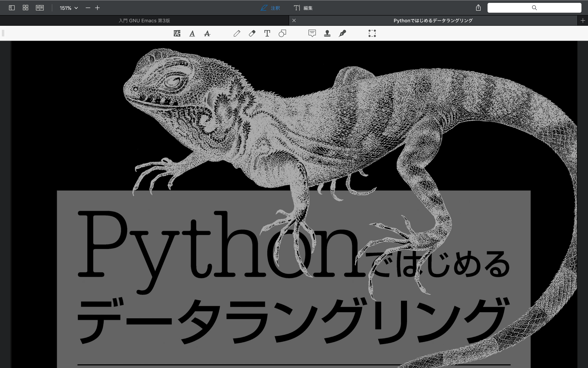Select the underline text tool
588x368 pixels.
point(192,33)
